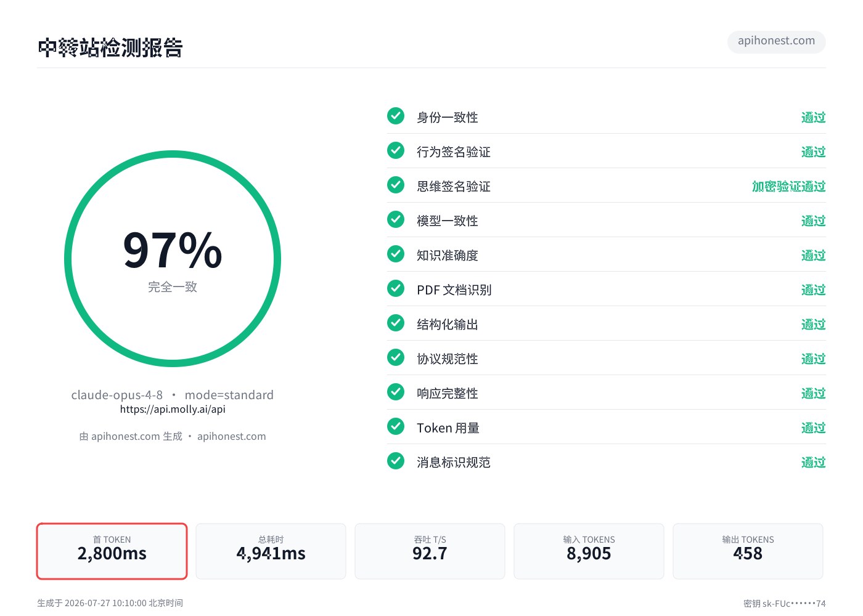Click the check icon next to 思维签名验证
This screenshot has width=863, height=616.
point(396,185)
